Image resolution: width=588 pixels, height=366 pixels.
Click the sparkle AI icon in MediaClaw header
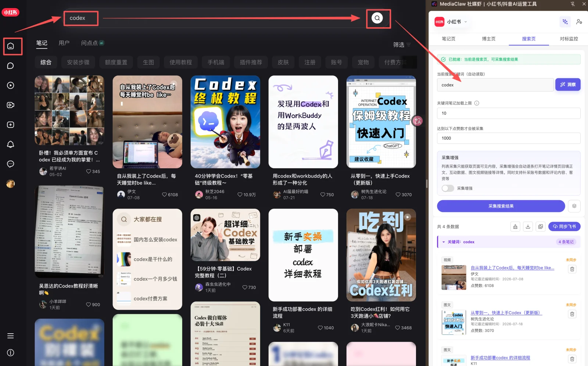click(565, 22)
